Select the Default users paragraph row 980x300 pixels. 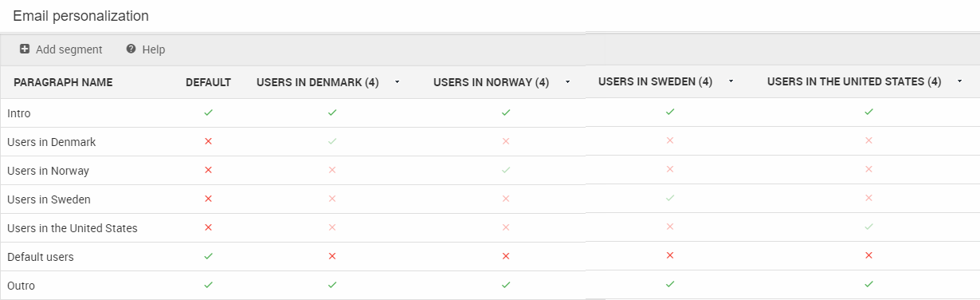[490, 257]
